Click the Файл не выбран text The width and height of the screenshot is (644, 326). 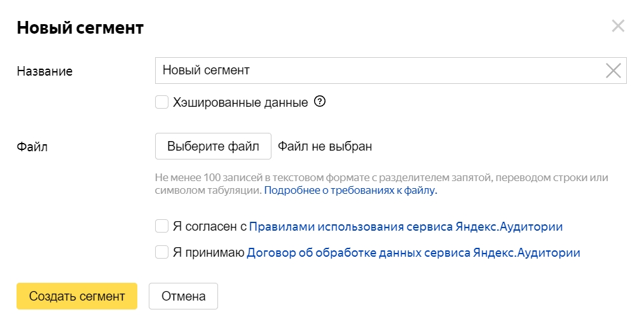[x=325, y=146]
